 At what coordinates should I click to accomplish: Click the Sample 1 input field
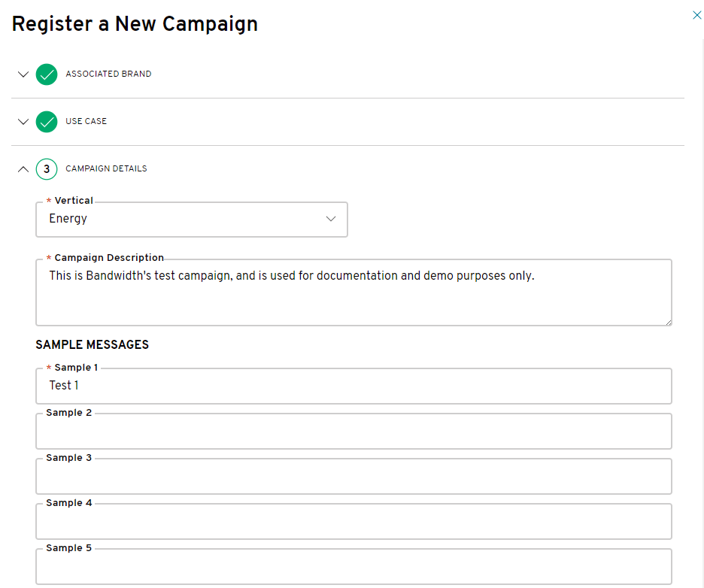[x=354, y=386]
